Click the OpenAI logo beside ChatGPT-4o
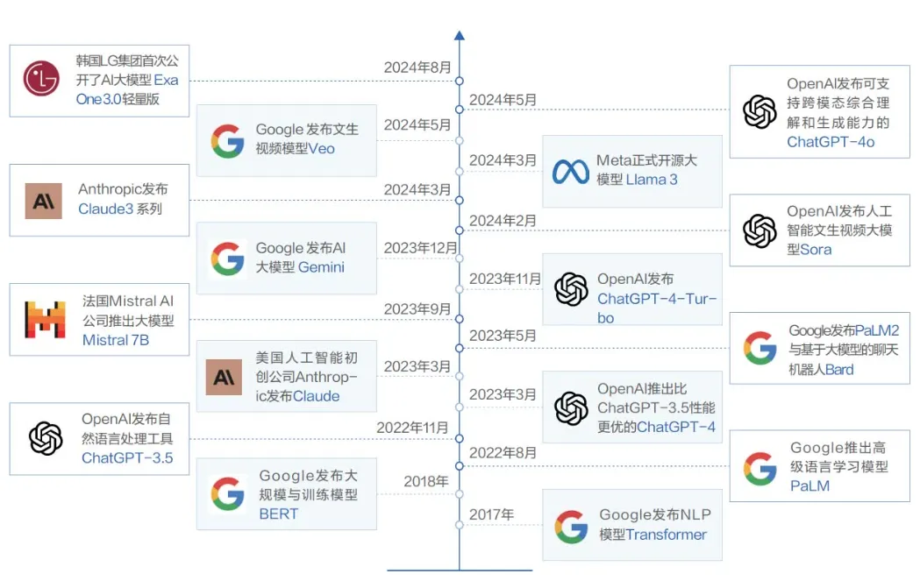This screenshot has height=588, width=920. (x=760, y=112)
